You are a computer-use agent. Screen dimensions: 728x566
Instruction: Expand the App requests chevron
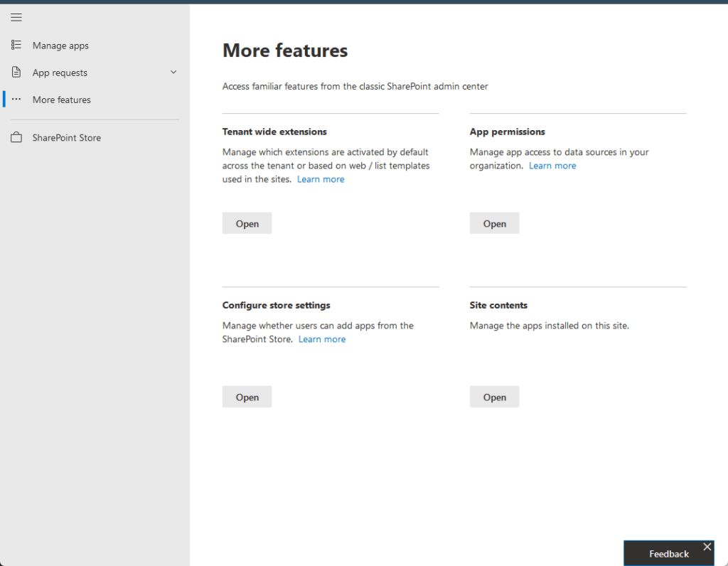(x=173, y=72)
